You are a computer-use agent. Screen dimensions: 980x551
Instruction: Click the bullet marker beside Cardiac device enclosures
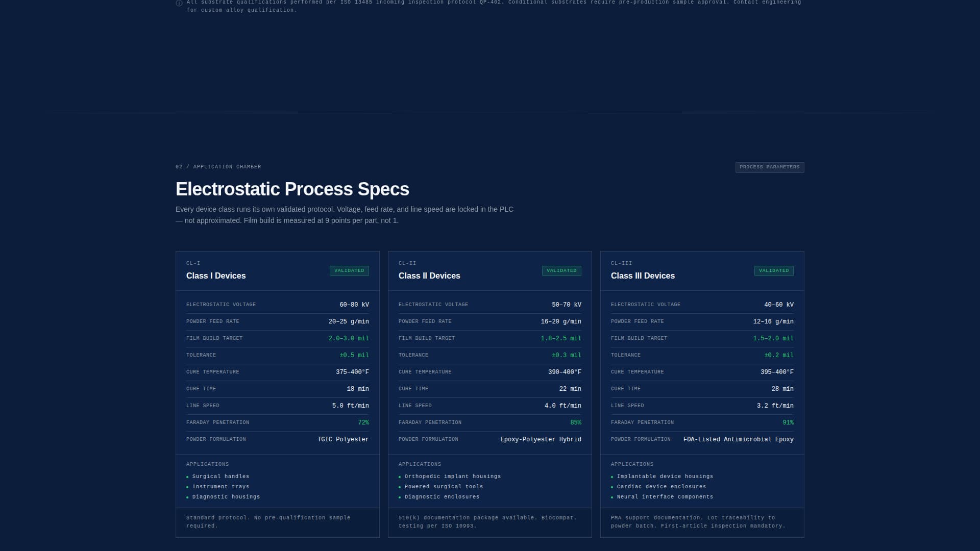(x=612, y=487)
